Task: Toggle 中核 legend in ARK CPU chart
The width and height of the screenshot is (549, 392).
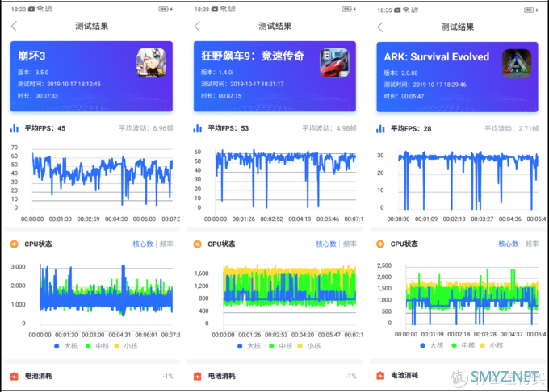Action: [x=463, y=345]
